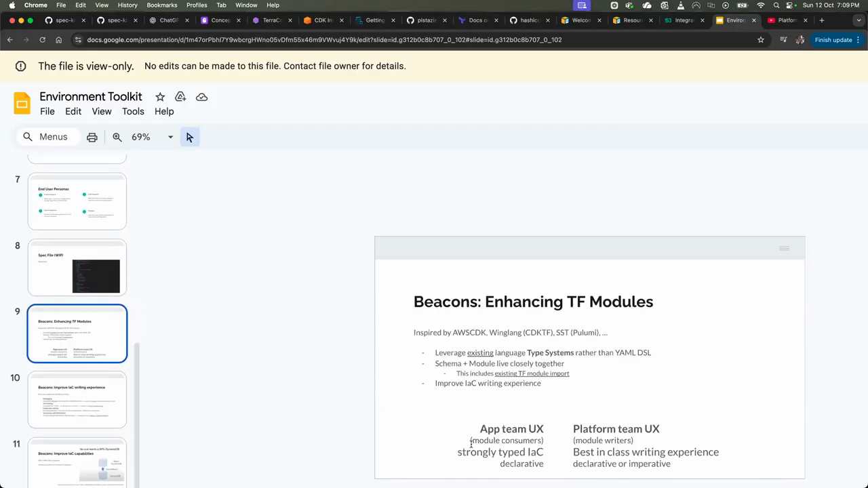
Task: Click the add to Drive icon
Action: 180,97
